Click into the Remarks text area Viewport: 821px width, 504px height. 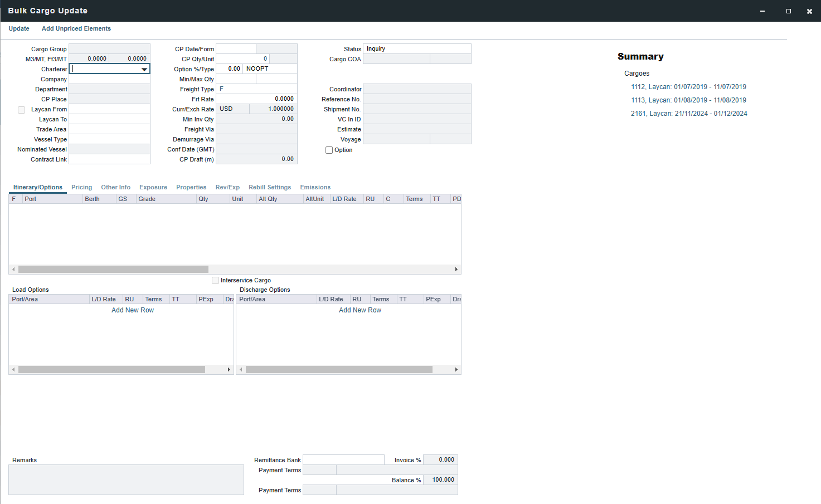tap(126, 479)
